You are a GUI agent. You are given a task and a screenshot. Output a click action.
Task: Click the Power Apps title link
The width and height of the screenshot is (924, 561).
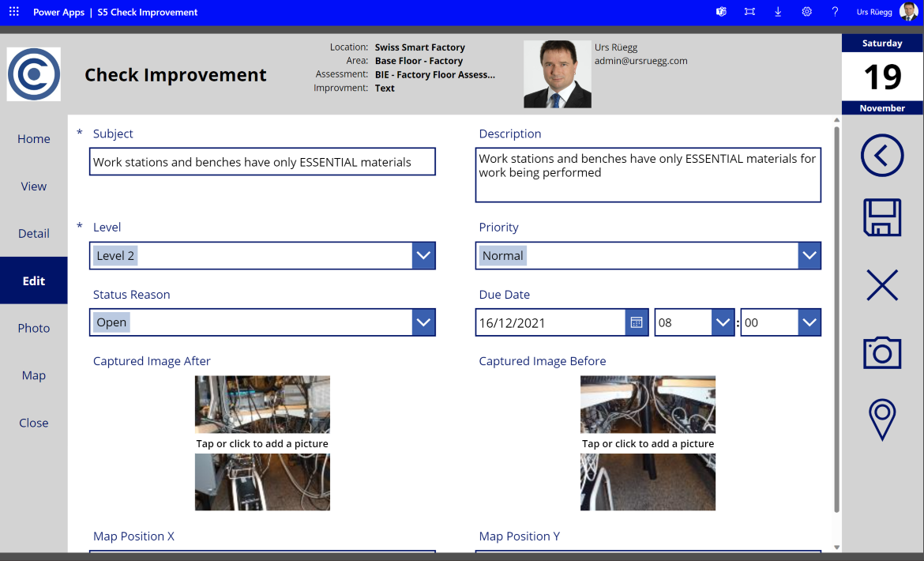coord(58,12)
